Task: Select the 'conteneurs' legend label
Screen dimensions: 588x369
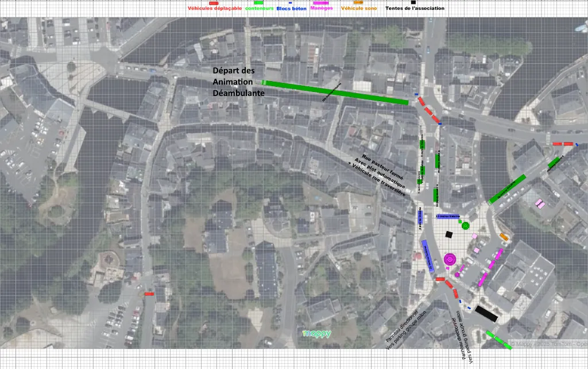Action: point(259,8)
